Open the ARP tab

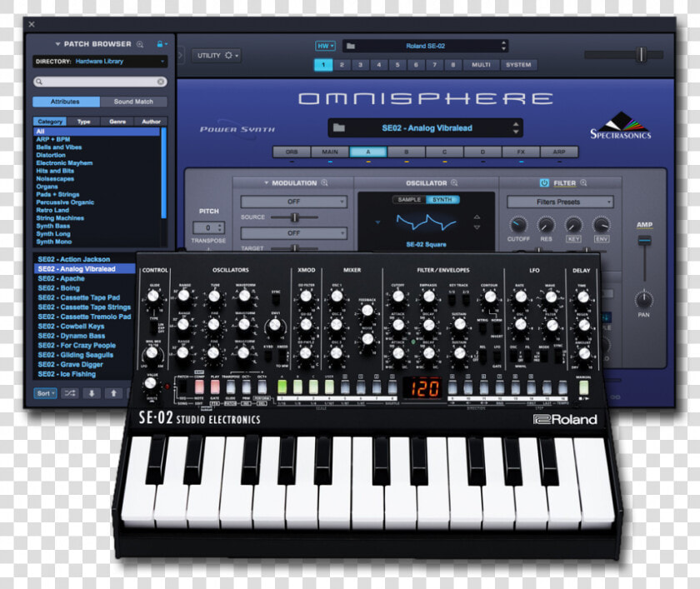click(x=559, y=152)
